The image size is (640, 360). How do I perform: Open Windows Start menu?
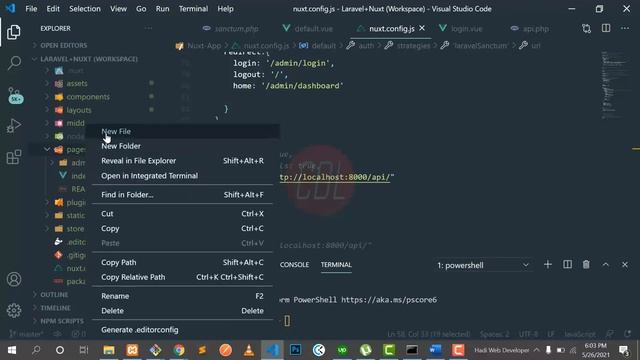tap(11, 350)
